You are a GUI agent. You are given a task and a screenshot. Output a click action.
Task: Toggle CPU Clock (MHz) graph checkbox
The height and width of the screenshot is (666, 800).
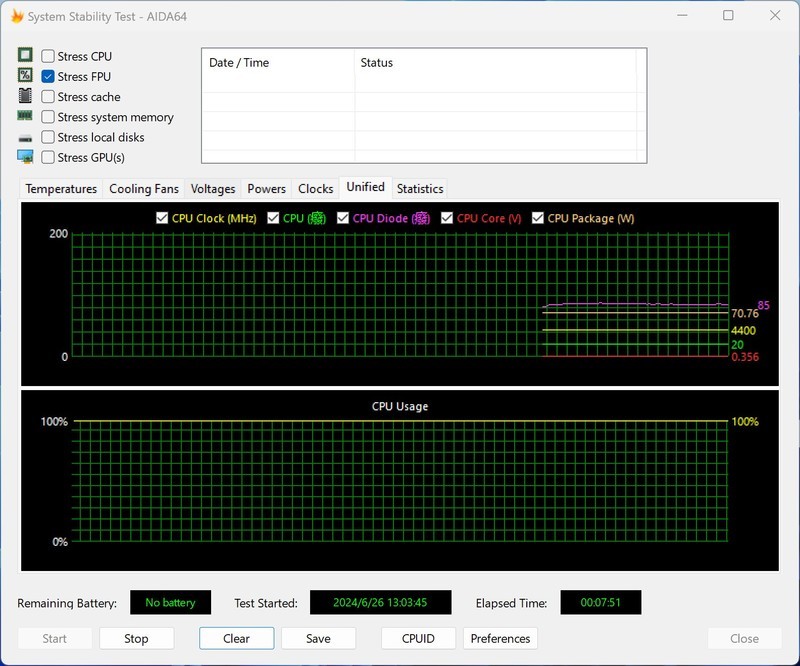(162, 218)
